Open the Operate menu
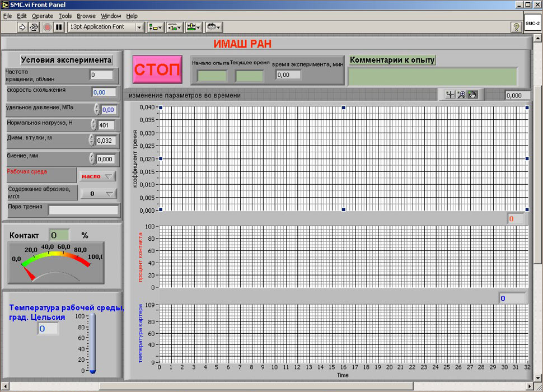543x392 pixels. pyautogui.click(x=43, y=16)
